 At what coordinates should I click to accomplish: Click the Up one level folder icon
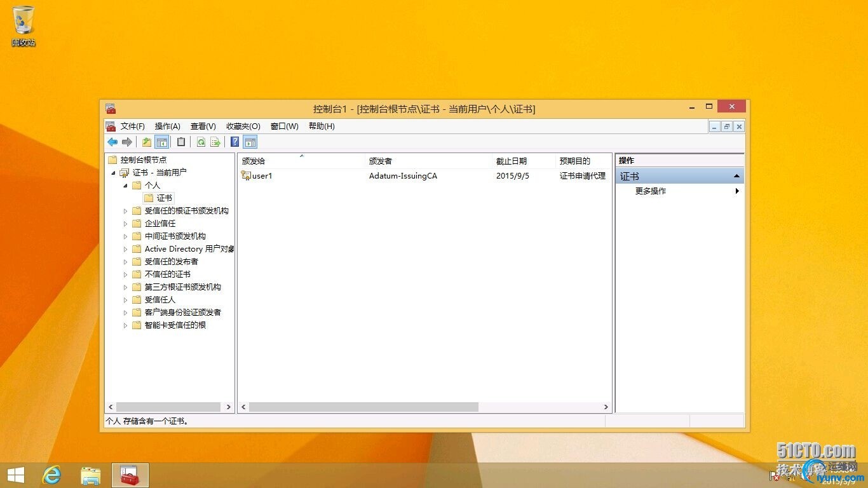click(x=147, y=142)
